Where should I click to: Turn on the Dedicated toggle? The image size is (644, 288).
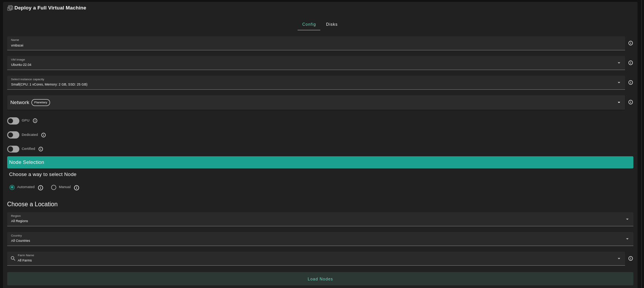tap(13, 135)
